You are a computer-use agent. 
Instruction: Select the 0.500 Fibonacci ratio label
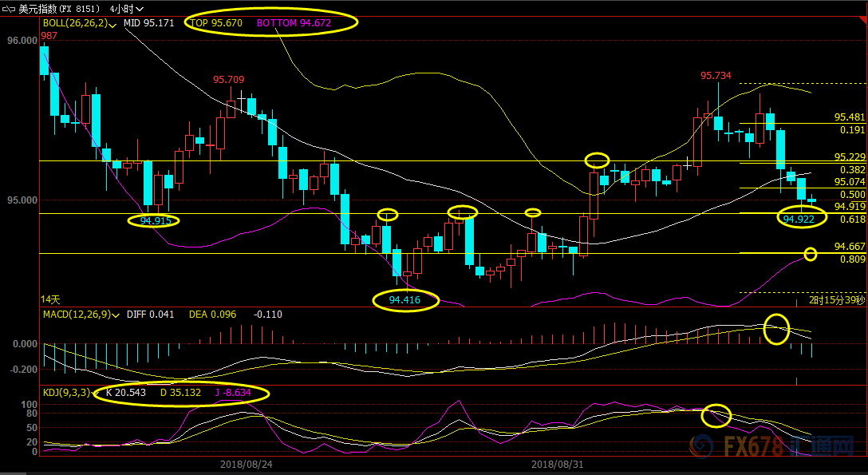point(853,194)
